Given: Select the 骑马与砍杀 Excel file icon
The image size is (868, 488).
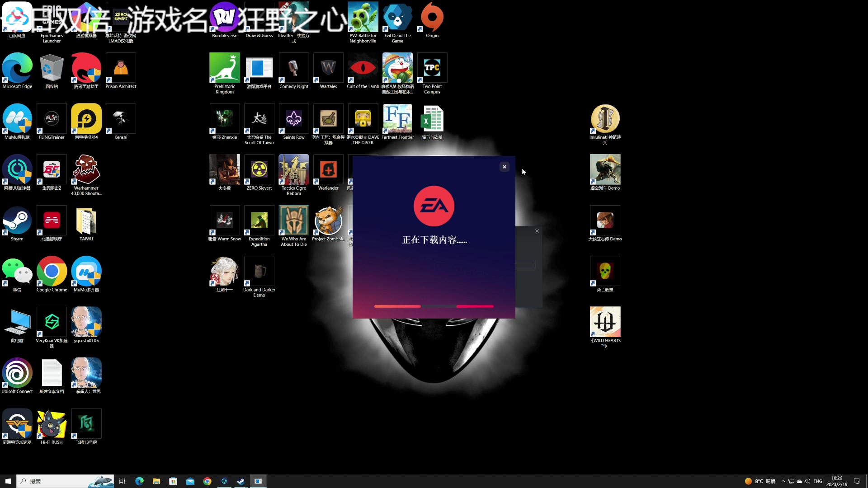Looking at the screenshot, I should (x=432, y=122).
